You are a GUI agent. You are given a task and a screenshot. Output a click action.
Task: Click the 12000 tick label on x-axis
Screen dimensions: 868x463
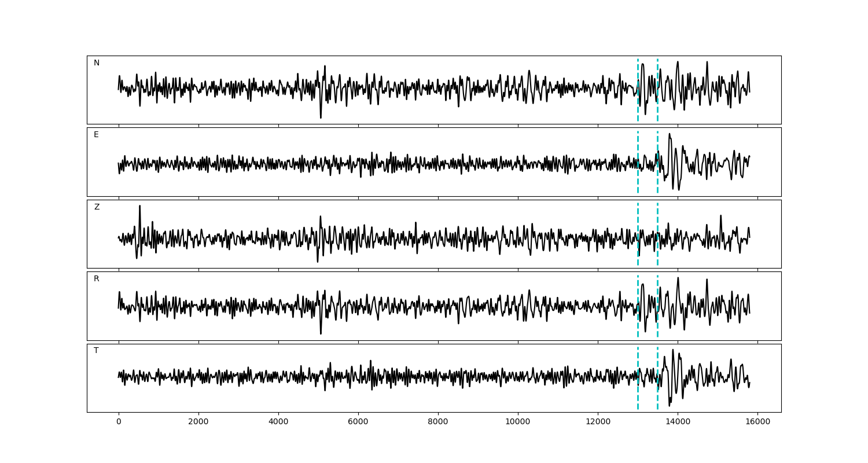(598, 422)
